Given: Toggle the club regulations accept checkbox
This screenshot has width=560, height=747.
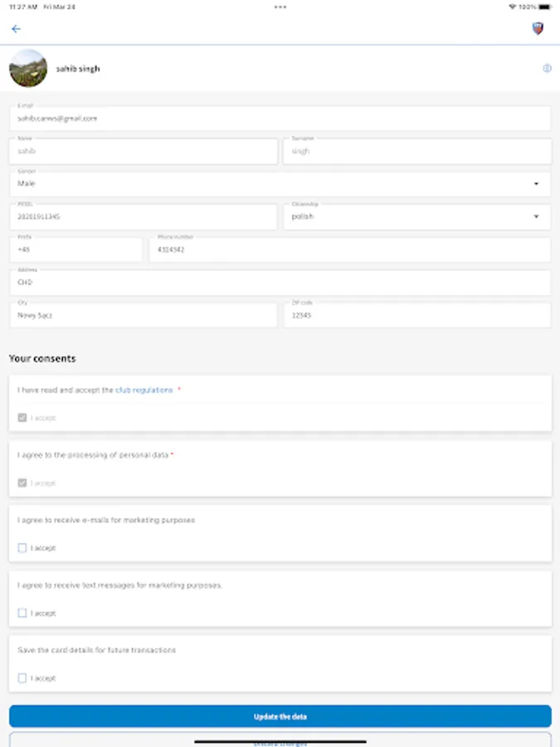Looking at the screenshot, I should click(22, 417).
